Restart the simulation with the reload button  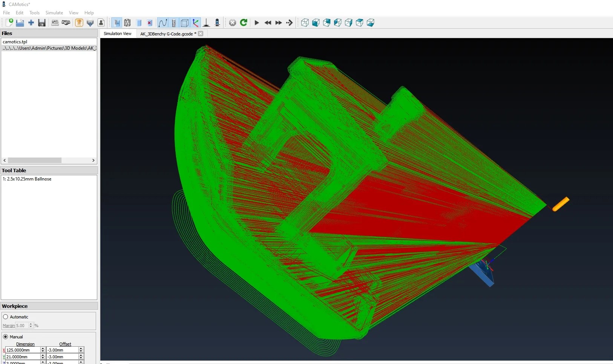pos(244,23)
